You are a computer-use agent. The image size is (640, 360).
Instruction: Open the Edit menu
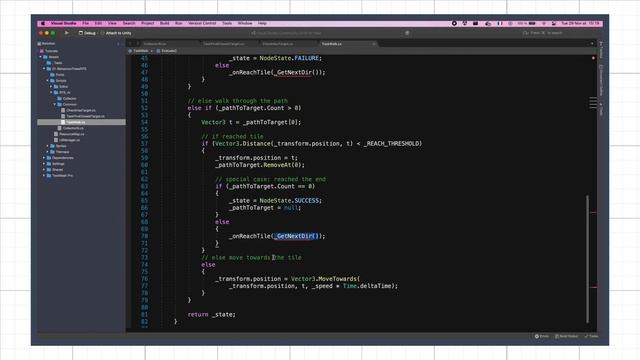(98, 24)
